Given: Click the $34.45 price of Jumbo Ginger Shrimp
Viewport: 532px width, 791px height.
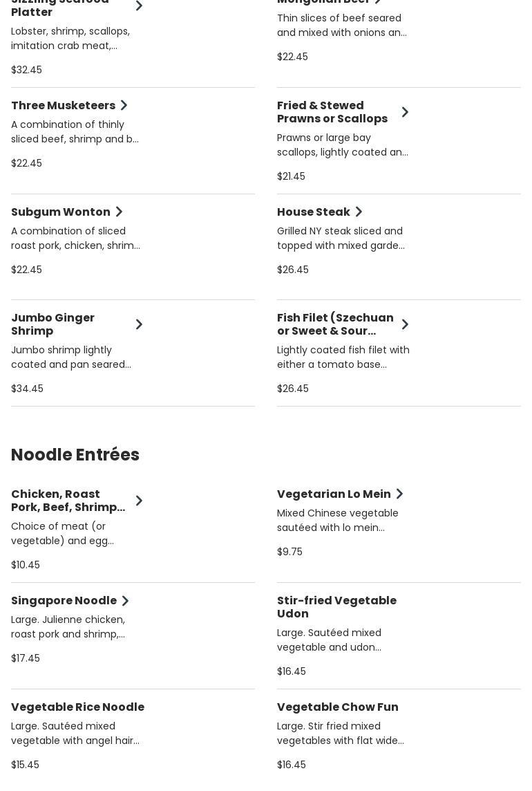Looking at the screenshot, I should pyautogui.click(x=27, y=389).
